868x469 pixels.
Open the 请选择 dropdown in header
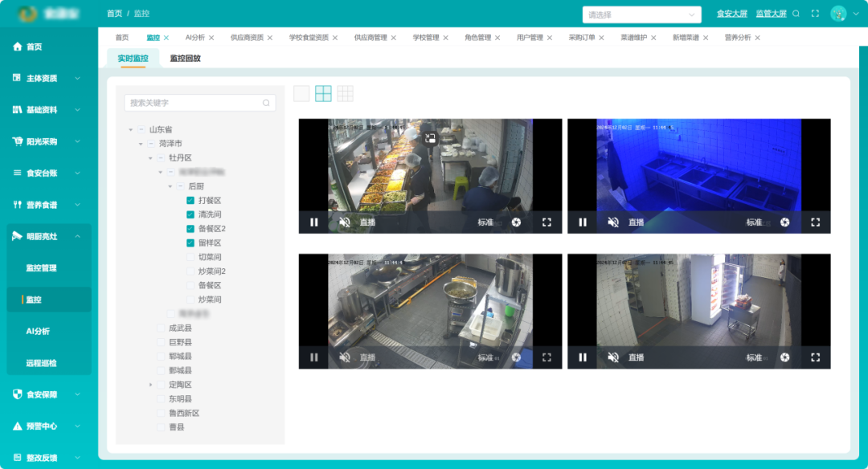(x=641, y=15)
